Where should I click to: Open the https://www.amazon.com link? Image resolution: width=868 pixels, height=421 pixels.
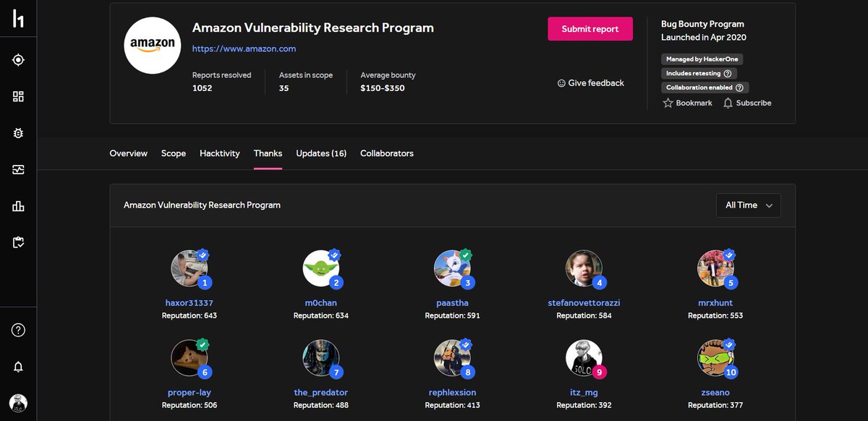coord(244,48)
